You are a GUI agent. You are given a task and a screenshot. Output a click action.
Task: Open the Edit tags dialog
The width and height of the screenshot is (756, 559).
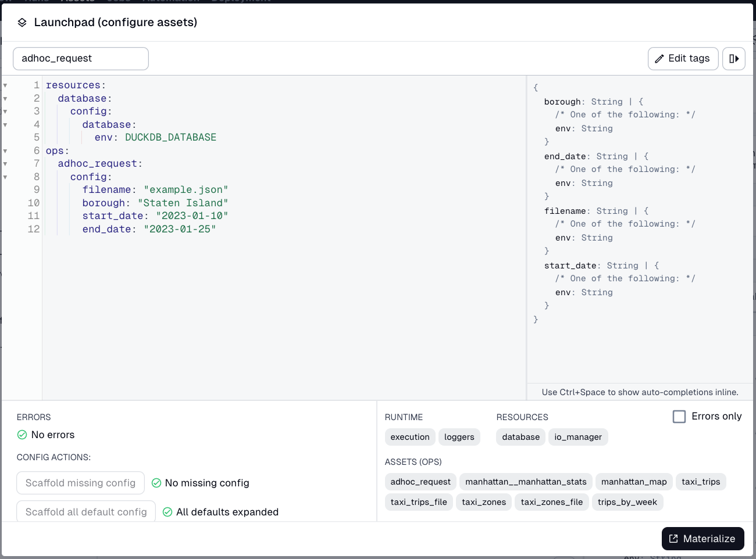click(683, 58)
